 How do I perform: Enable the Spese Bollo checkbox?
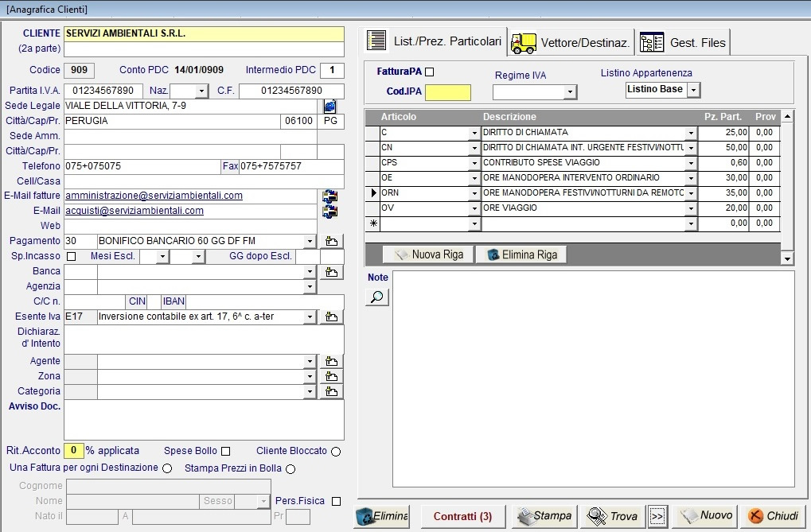point(225,452)
